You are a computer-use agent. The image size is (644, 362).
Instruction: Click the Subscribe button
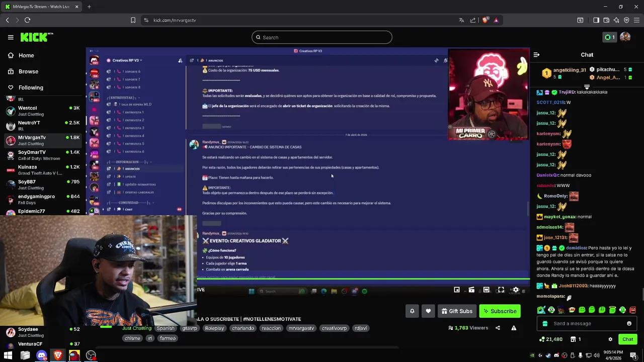point(500,311)
